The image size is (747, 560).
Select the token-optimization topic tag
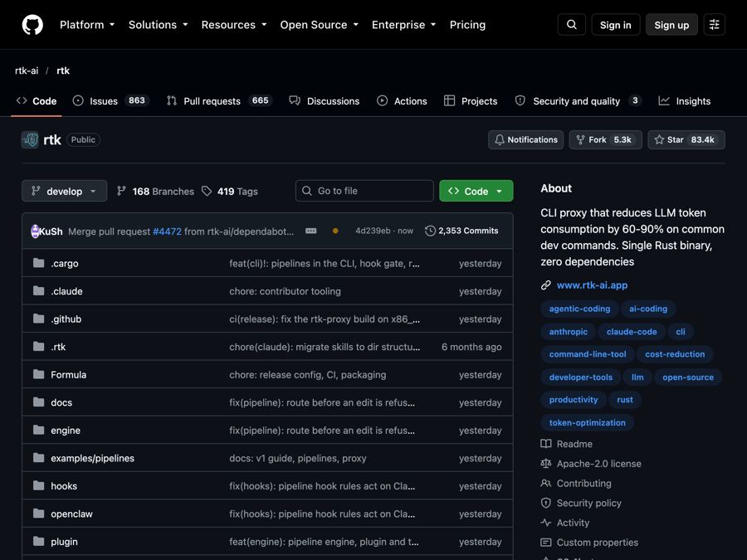(588, 422)
